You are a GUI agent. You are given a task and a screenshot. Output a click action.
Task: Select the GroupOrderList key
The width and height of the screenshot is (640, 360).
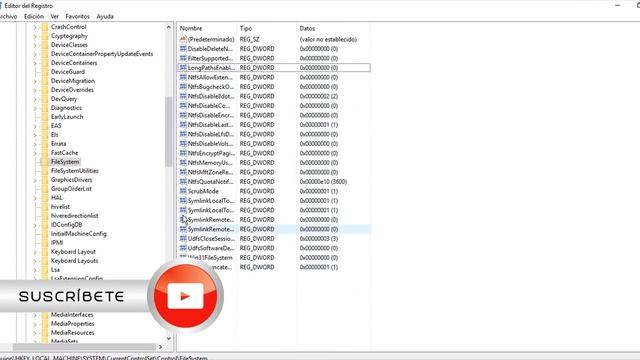(71, 189)
